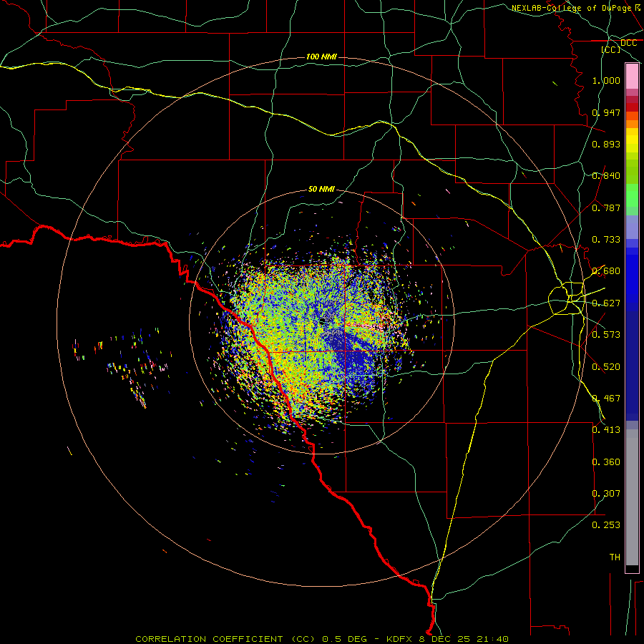This screenshot has width=644, height=644.
Task: Click the 0.893 legend value
Action: click(606, 144)
